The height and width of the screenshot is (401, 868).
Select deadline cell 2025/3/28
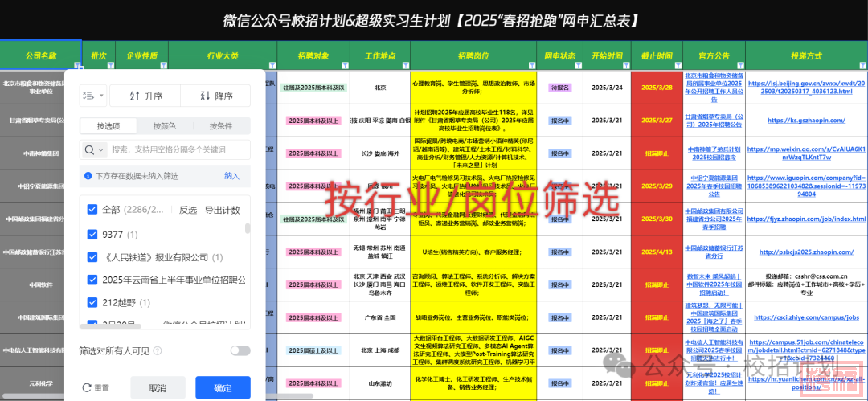(657, 88)
